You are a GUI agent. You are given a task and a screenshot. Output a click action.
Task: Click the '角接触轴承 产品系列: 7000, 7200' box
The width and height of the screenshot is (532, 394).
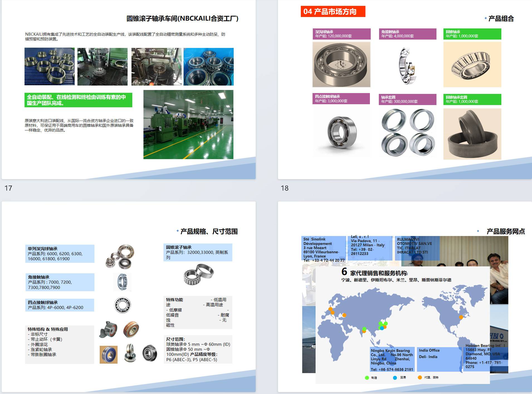[x=60, y=282]
